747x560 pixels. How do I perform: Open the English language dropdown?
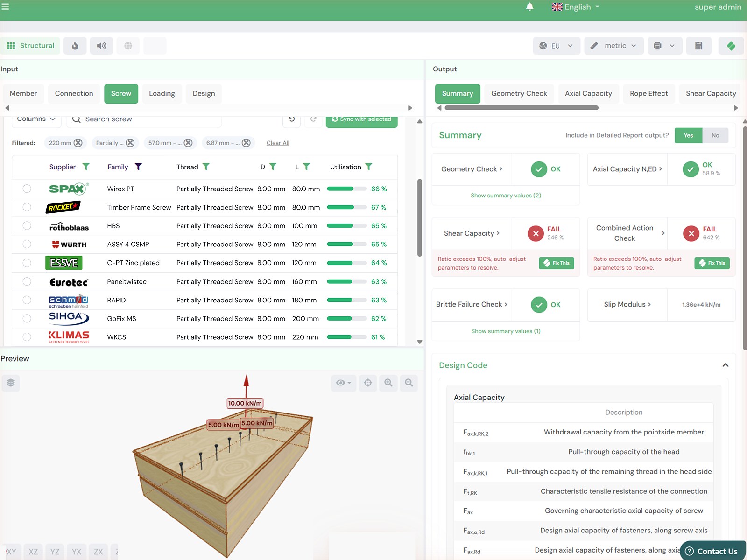click(575, 7)
